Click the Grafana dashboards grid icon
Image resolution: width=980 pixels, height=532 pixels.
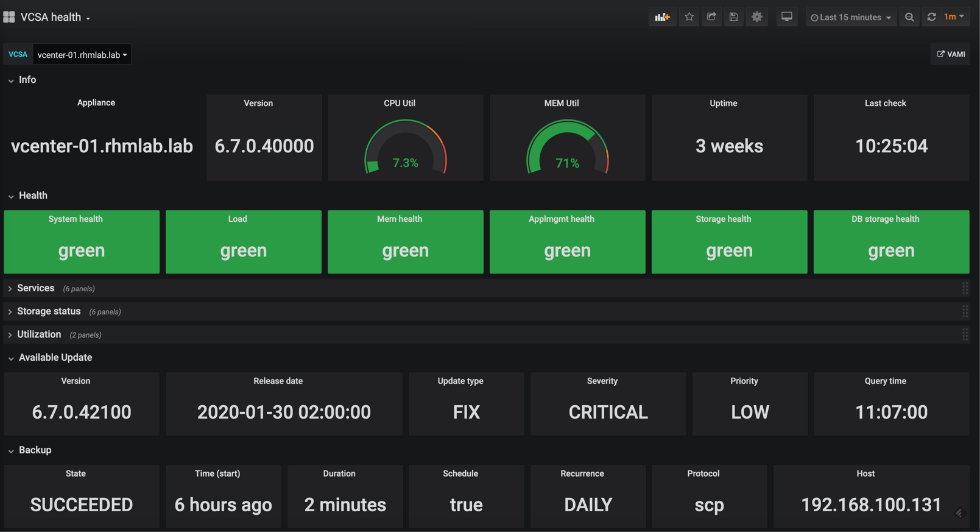pos(9,17)
